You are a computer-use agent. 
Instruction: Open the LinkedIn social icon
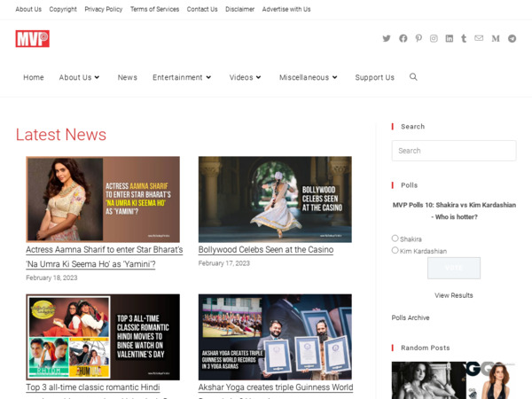450,38
